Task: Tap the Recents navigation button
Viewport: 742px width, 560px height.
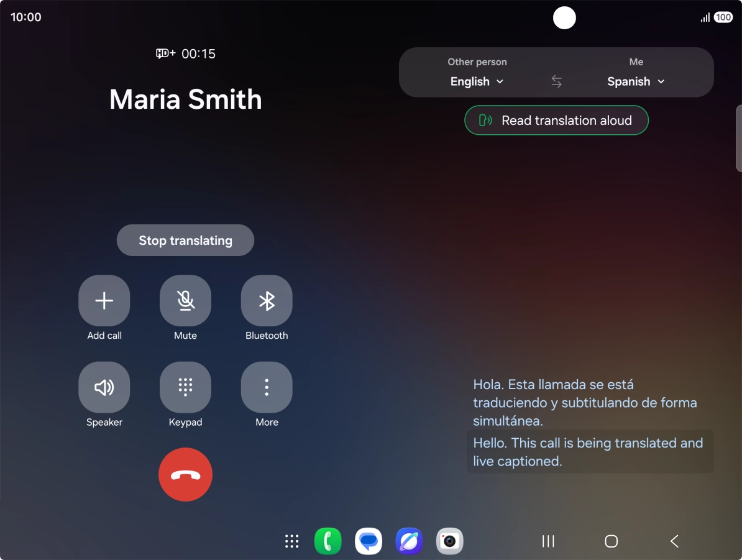Action: click(548, 541)
